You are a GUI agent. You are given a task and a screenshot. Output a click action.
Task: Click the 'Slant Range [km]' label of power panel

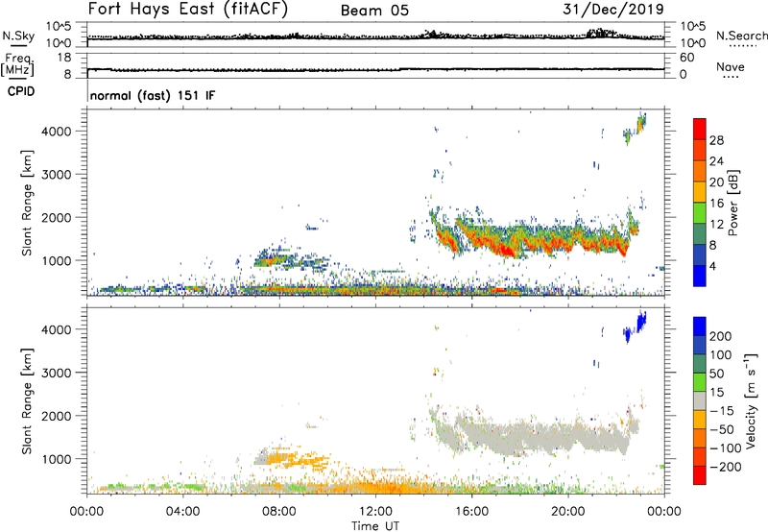click(27, 203)
